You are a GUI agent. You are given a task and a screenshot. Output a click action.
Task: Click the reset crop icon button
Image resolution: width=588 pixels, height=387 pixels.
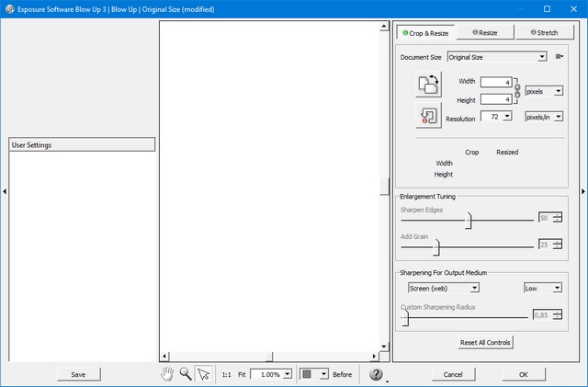[x=428, y=116]
